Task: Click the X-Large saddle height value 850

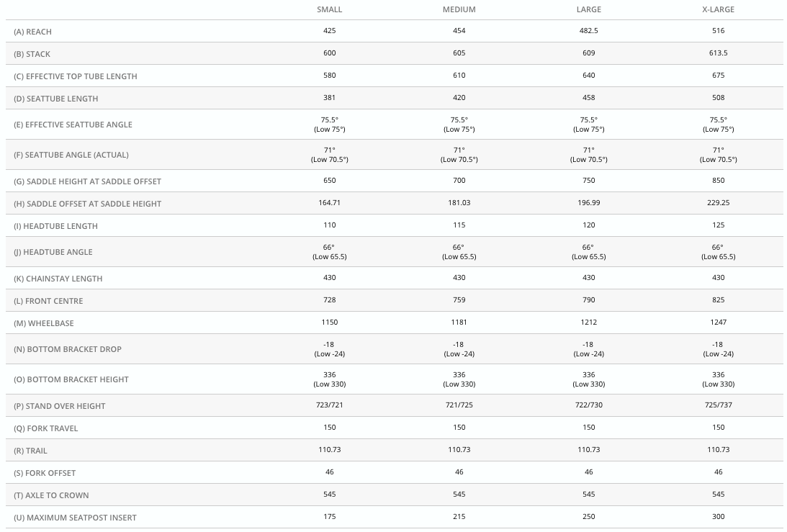Action: click(718, 181)
